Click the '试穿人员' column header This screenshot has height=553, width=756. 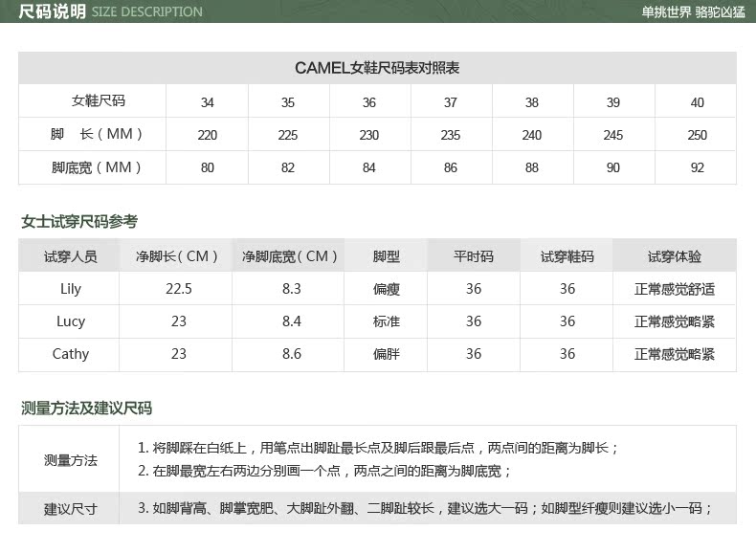(71, 256)
